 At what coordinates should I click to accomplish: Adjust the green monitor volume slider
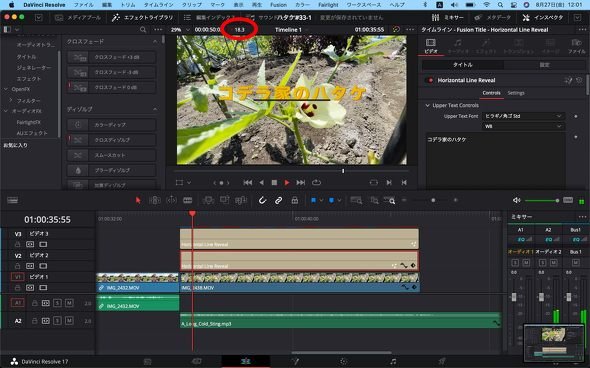tap(541, 201)
